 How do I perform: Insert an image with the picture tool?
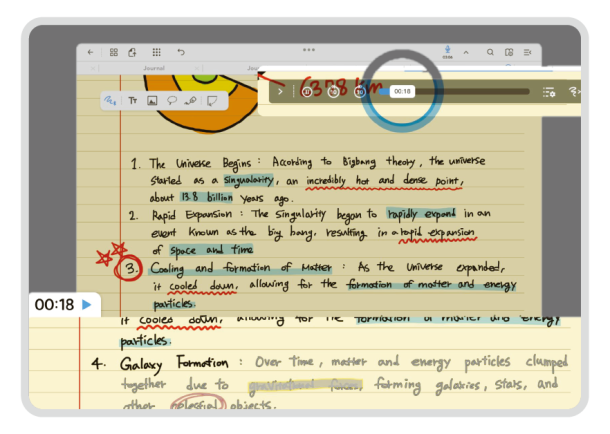point(152,101)
